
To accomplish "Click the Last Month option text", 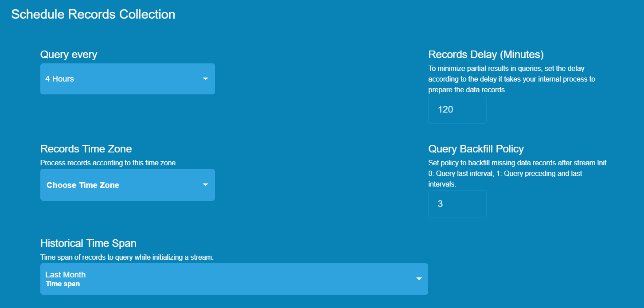I will click(65, 274).
